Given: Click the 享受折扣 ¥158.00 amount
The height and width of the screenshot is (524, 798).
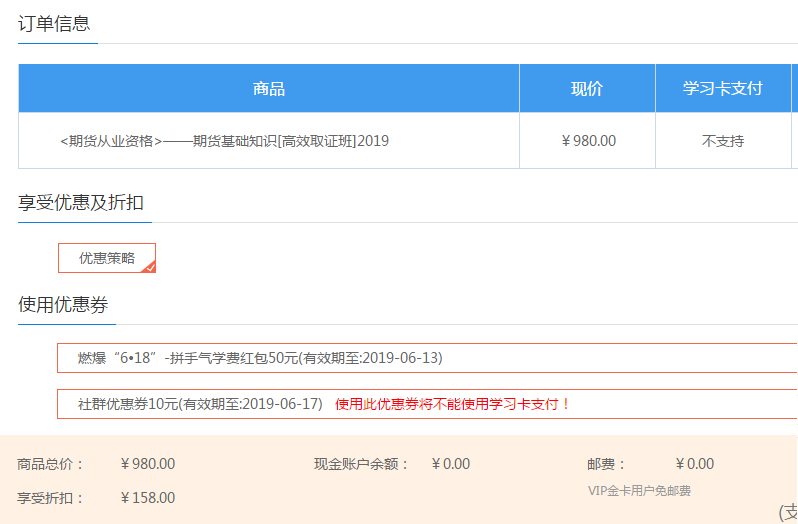Looking at the screenshot, I should click(x=147, y=498).
